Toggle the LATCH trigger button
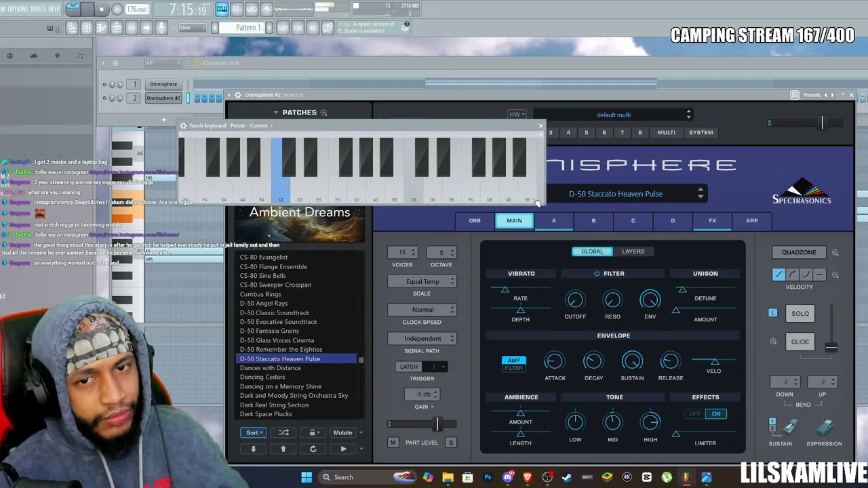This screenshot has height=488, width=868. click(409, 367)
